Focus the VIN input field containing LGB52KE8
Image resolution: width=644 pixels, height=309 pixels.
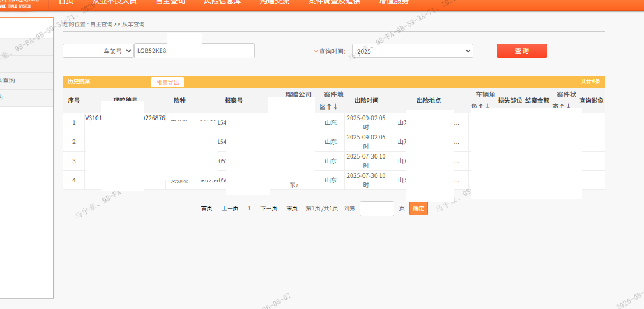click(194, 51)
